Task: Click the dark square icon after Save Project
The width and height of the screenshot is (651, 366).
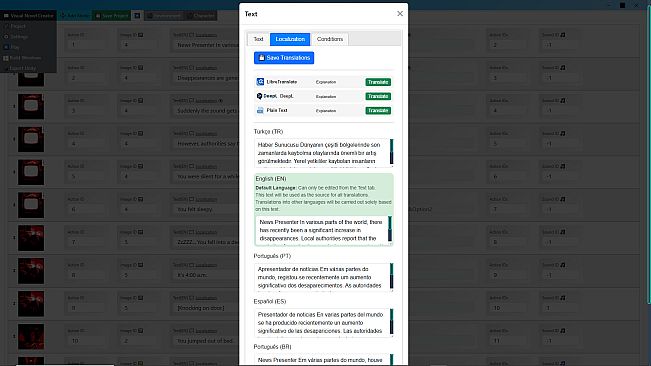Action: coord(137,16)
